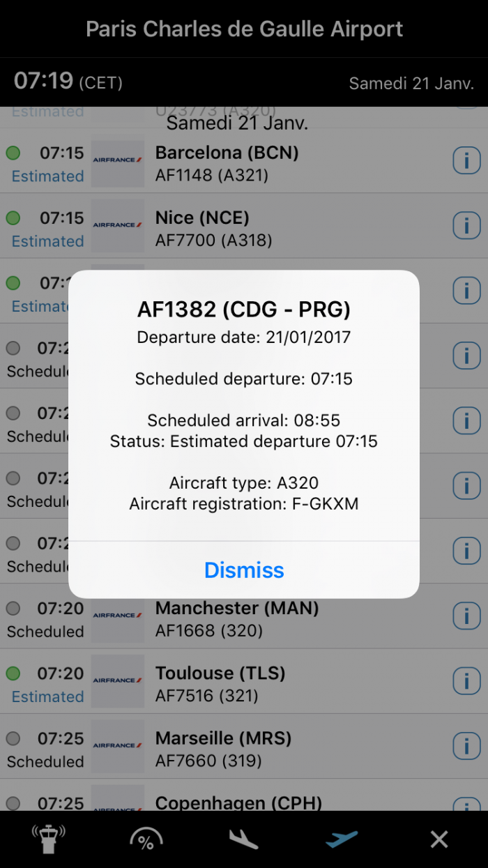488x868 pixels.
Task: Tap the Air France logo beside Toulouse
Action: [117, 681]
